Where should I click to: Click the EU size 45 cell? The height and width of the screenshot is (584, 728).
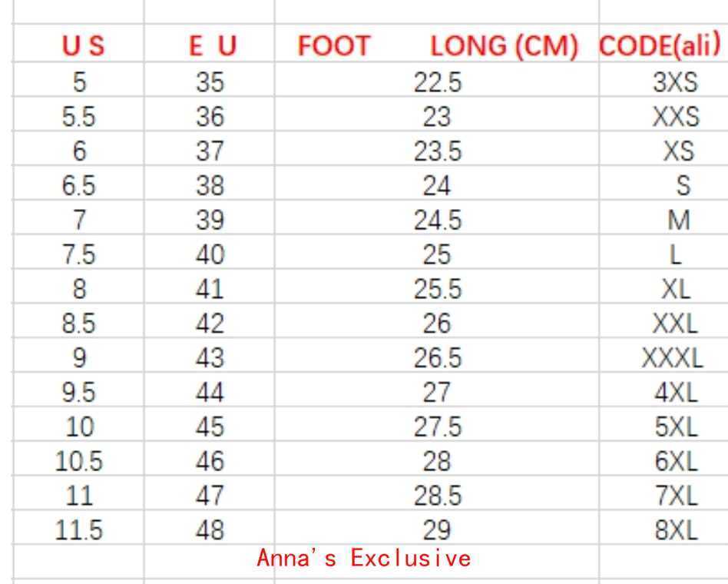click(x=210, y=427)
